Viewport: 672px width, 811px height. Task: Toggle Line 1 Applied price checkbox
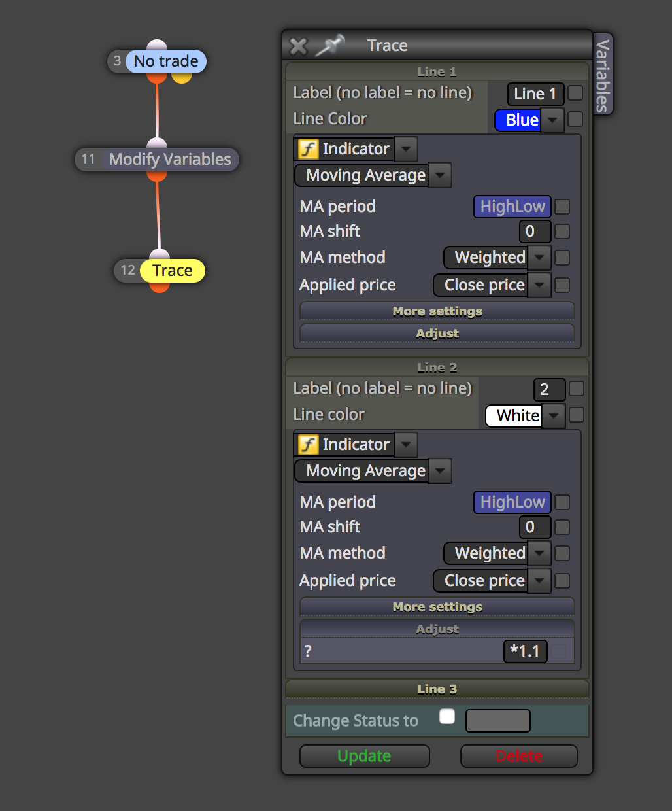562,285
